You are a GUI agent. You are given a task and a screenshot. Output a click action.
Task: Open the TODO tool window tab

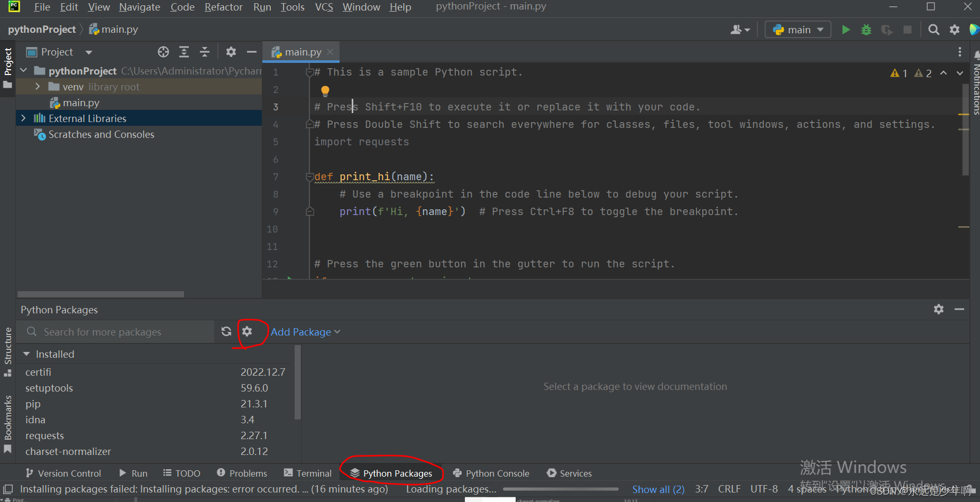point(181,473)
